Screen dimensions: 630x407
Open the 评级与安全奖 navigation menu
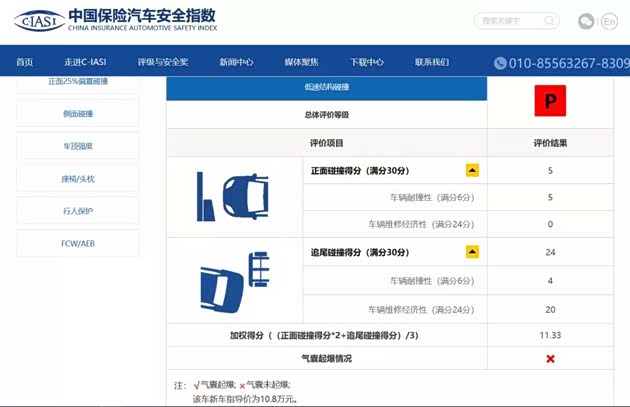click(x=163, y=62)
